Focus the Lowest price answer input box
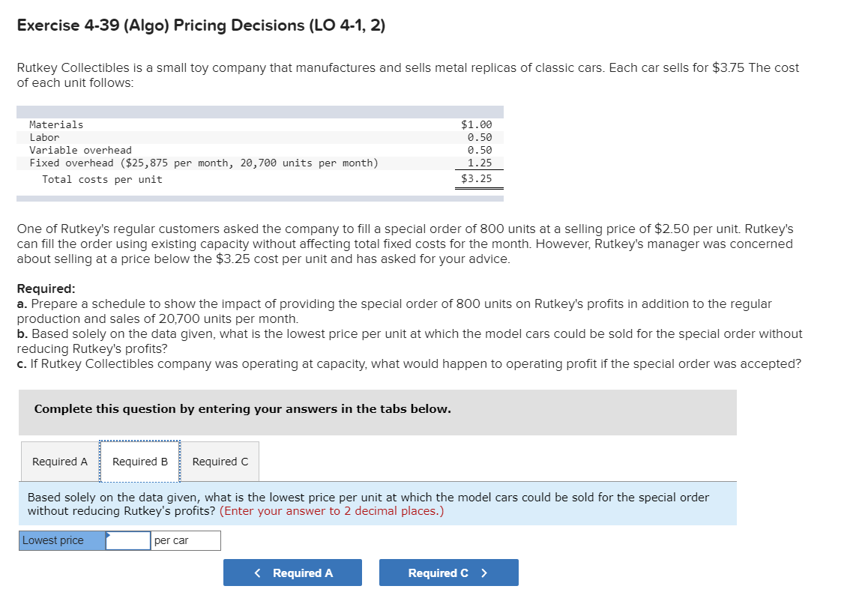Screen dimensions: 868x607 tap(129, 540)
